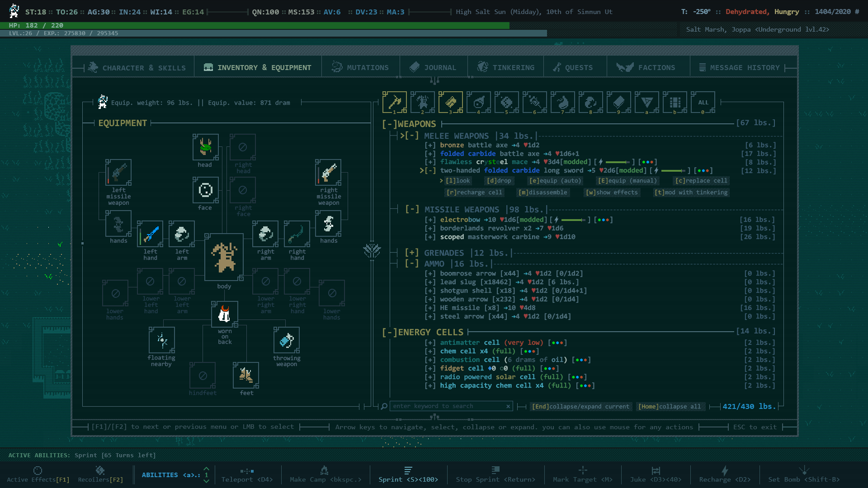Click the head slot helmet icon

pyautogui.click(x=205, y=147)
